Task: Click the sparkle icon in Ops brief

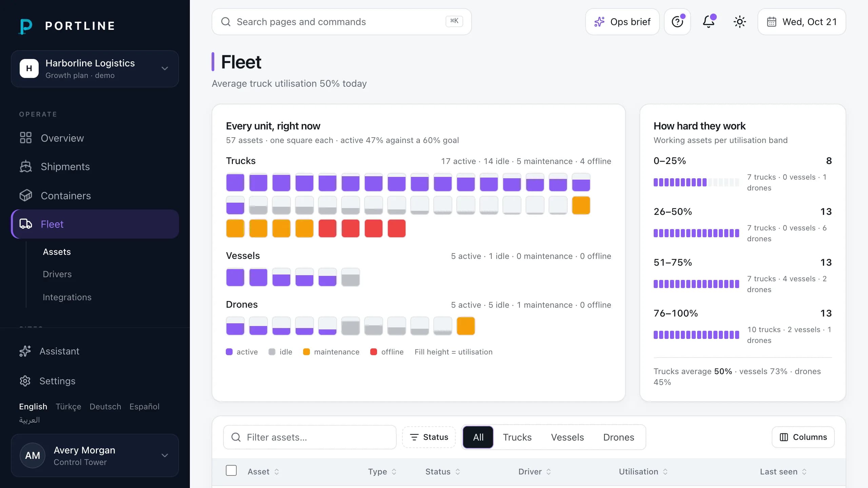Action: click(x=599, y=22)
